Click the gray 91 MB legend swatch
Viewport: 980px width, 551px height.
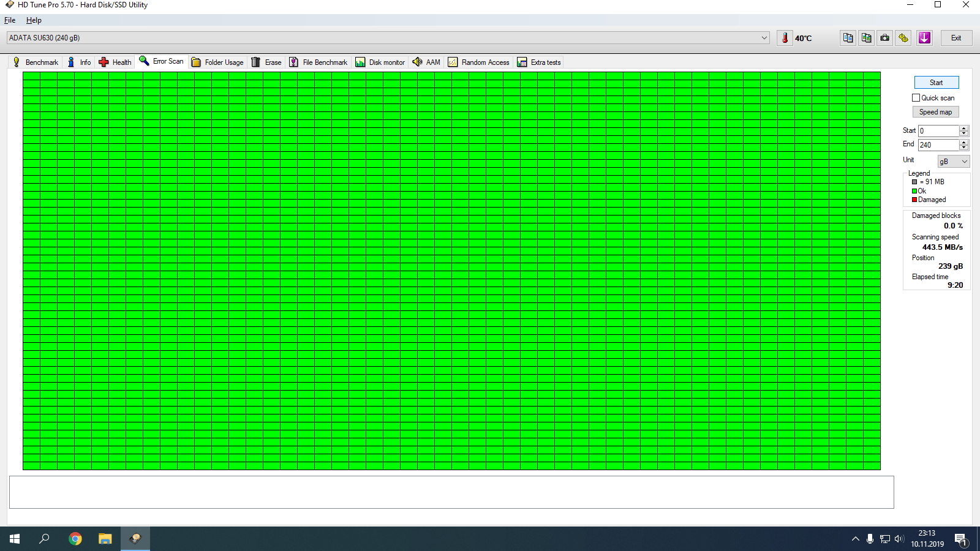pyautogui.click(x=914, y=182)
